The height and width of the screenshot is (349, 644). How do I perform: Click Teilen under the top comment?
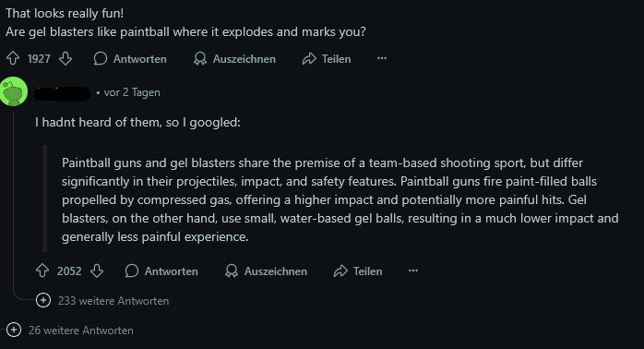pyautogui.click(x=337, y=59)
